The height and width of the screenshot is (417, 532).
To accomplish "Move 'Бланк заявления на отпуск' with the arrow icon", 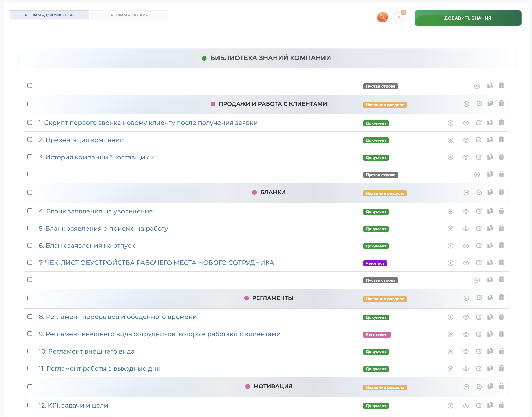I will pos(451,246).
